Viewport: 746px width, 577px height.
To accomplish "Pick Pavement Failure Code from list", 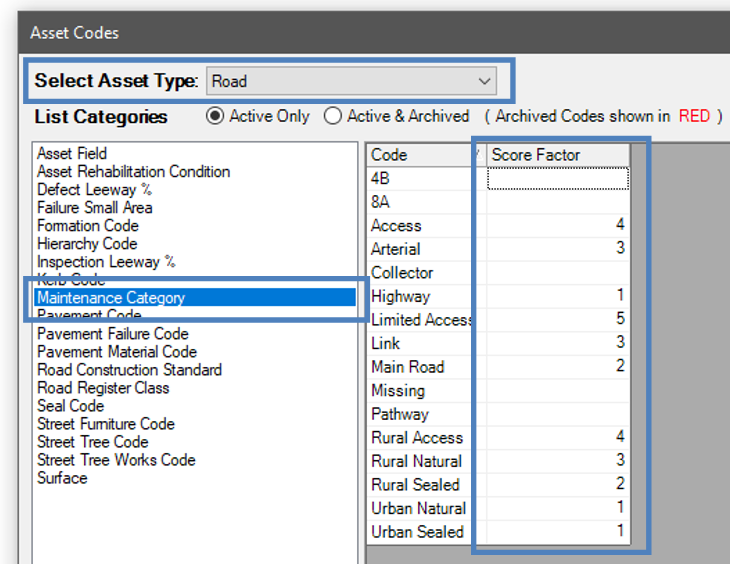I will pos(112,334).
